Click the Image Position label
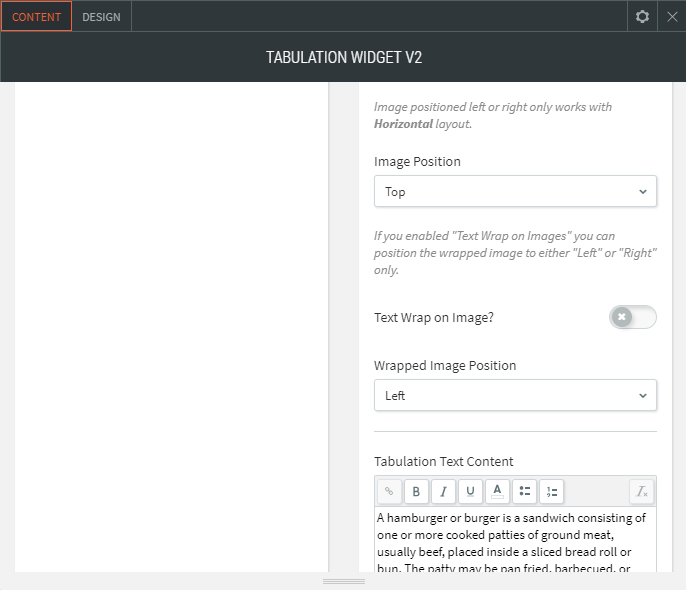 point(417,161)
